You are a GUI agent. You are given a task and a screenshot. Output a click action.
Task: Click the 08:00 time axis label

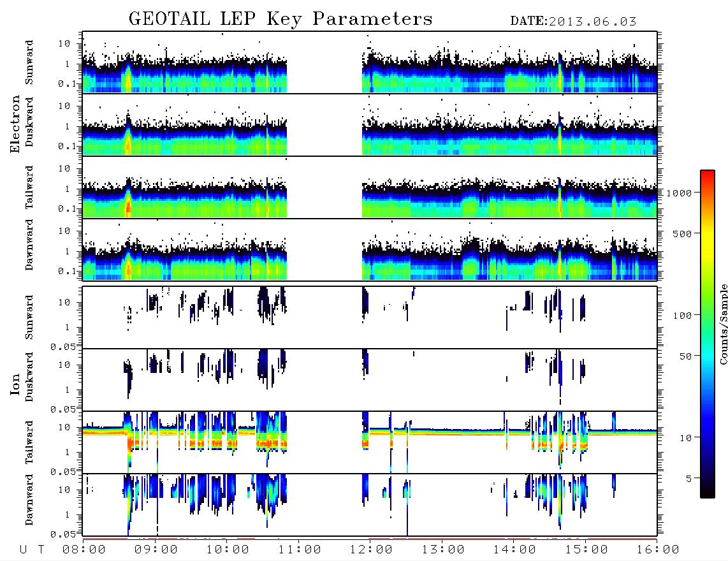click(84, 550)
